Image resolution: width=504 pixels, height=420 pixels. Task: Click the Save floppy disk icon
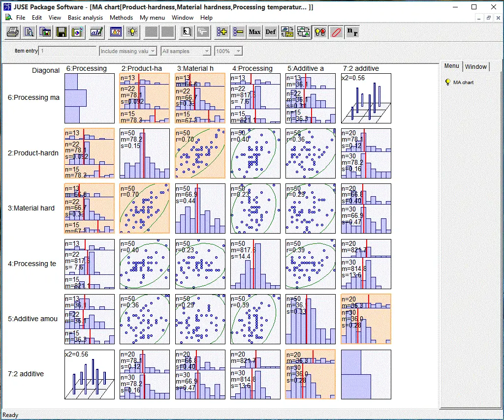point(62,32)
